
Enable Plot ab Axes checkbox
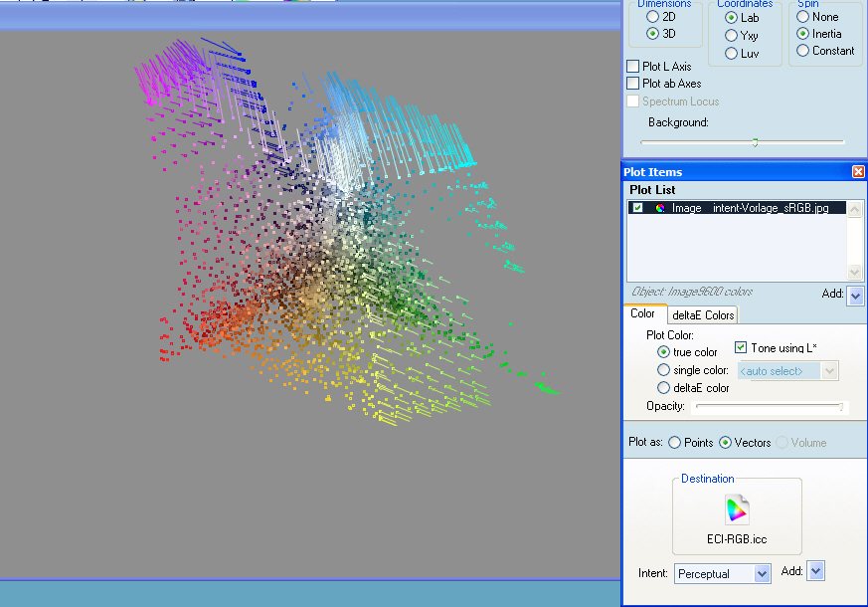pyautogui.click(x=633, y=84)
